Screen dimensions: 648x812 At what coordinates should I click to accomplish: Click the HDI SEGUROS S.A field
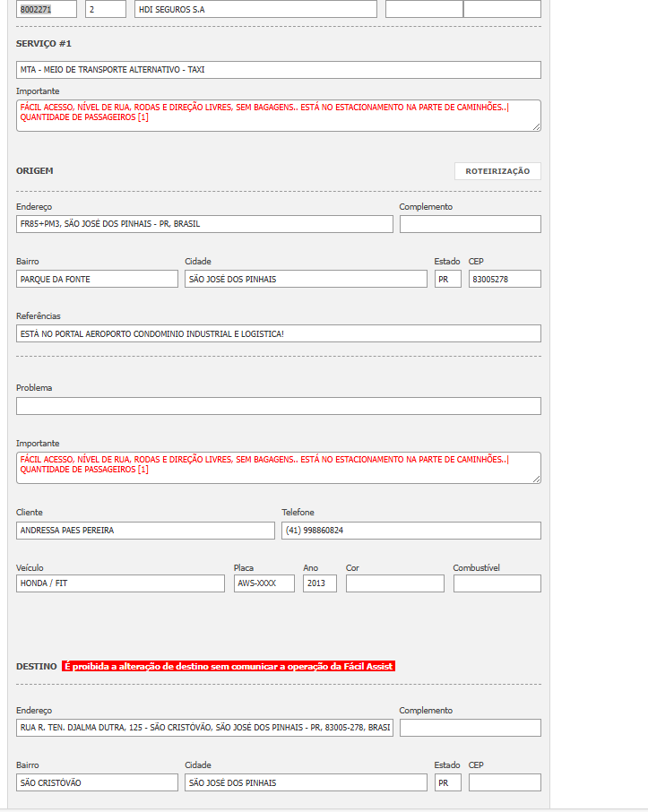255,9
